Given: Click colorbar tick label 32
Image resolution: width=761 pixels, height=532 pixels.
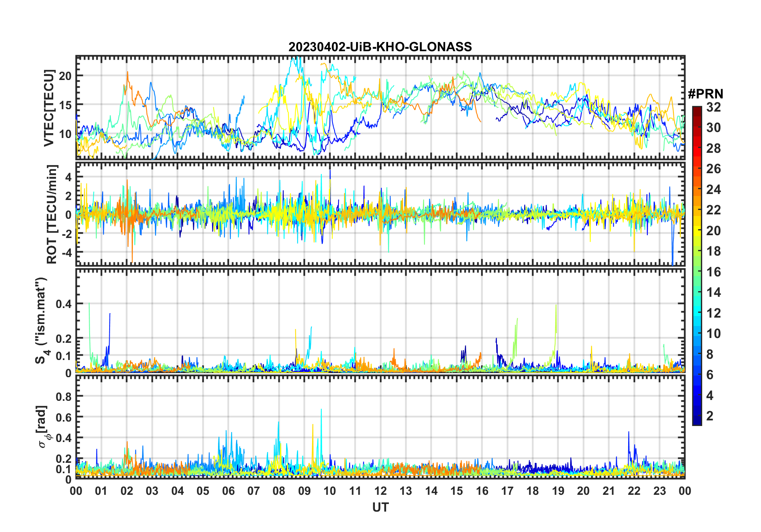Looking at the screenshot, I should [x=713, y=107].
